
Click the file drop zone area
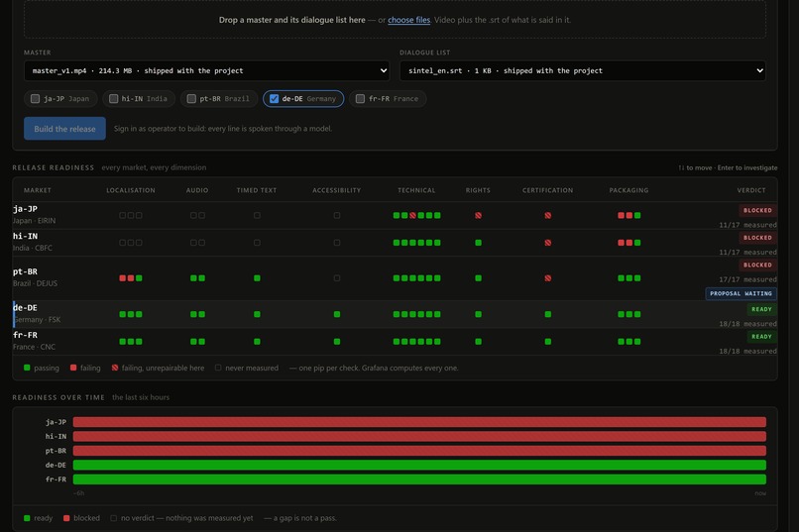pyautogui.click(x=395, y=20)
